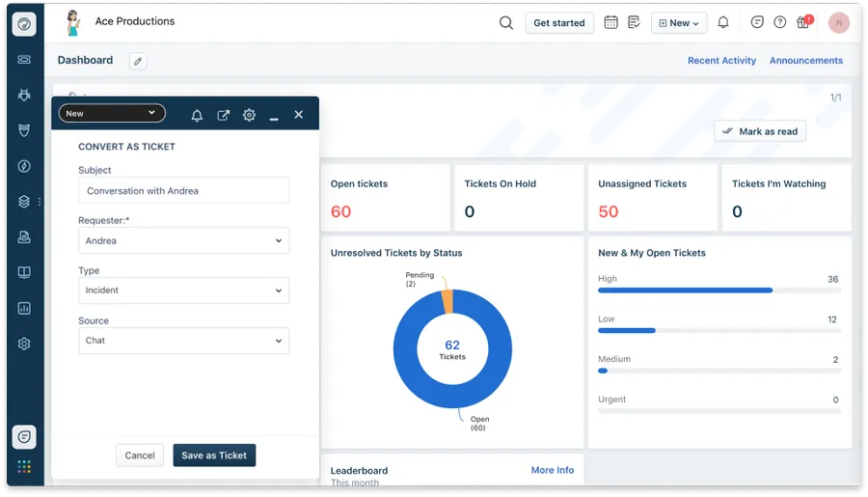The image size is (868, 497).
Task: Pop out chat with external link icon
Action: (x=223, y=115)
